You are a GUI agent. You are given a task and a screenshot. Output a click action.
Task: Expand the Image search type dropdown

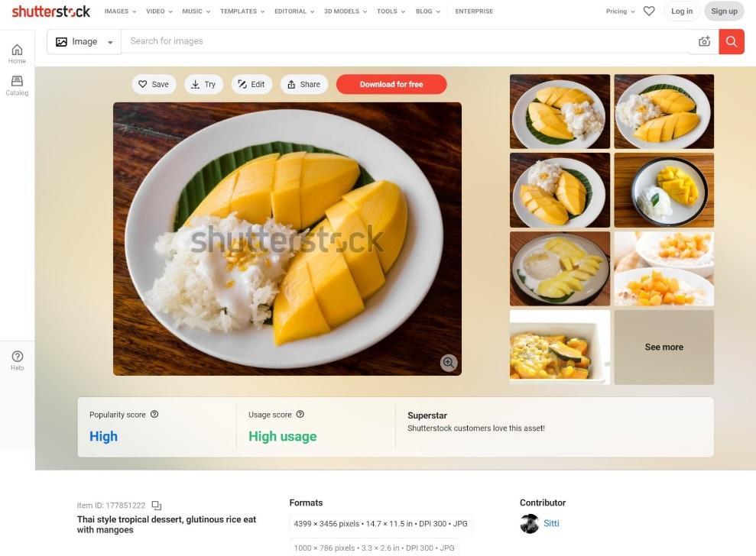[84, 41]
